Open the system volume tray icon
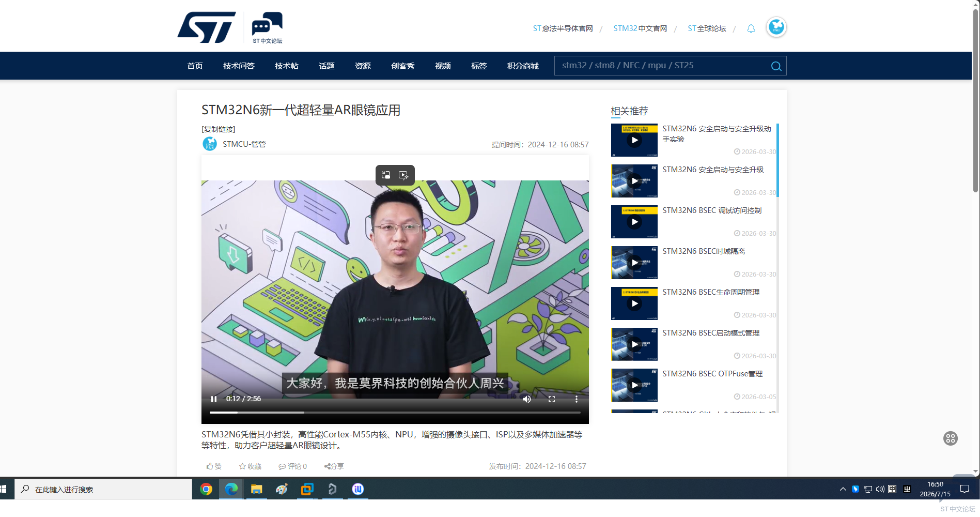The width and height of the screenshot is (980, 517). [880, 489]
